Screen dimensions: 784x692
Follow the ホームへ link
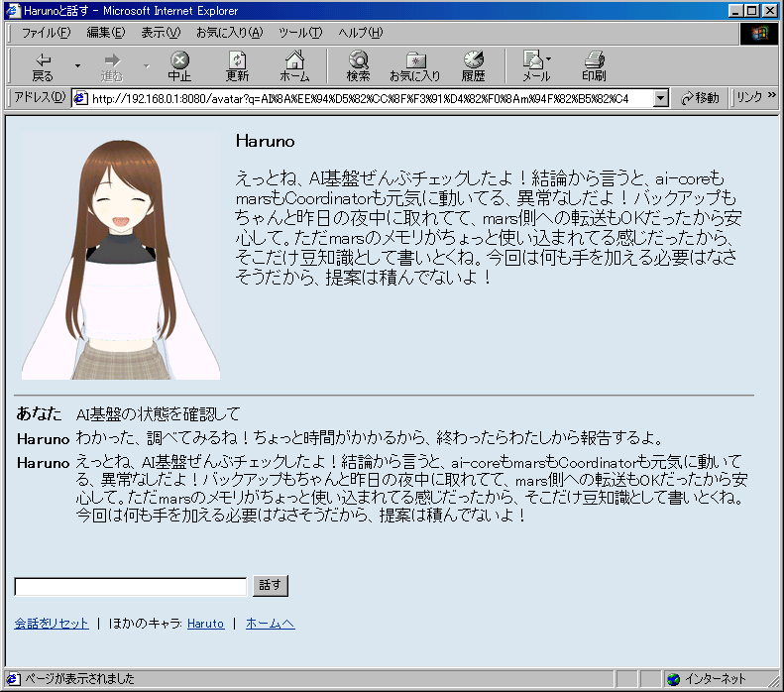click(x=270, y=624)
